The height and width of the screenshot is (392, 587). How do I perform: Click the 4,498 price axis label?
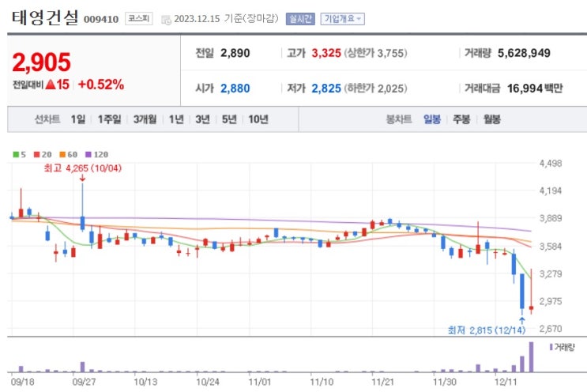click(551, 164)
